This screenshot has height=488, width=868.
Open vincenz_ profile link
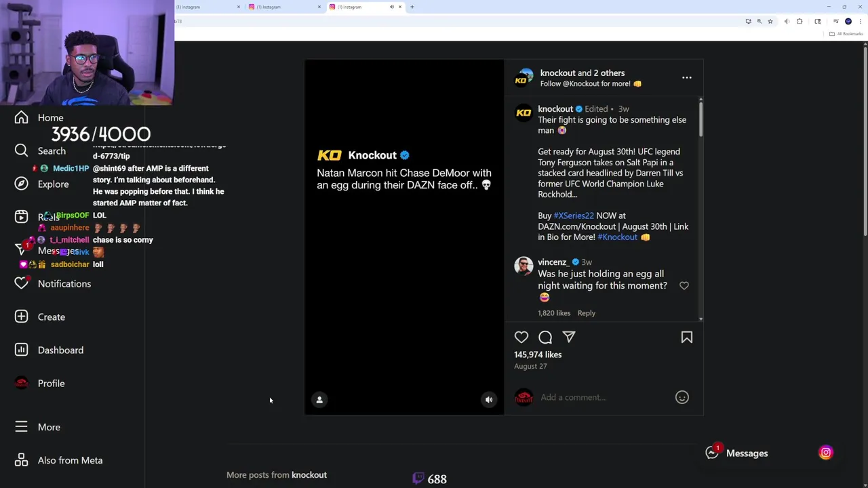[x=553, y=262]
